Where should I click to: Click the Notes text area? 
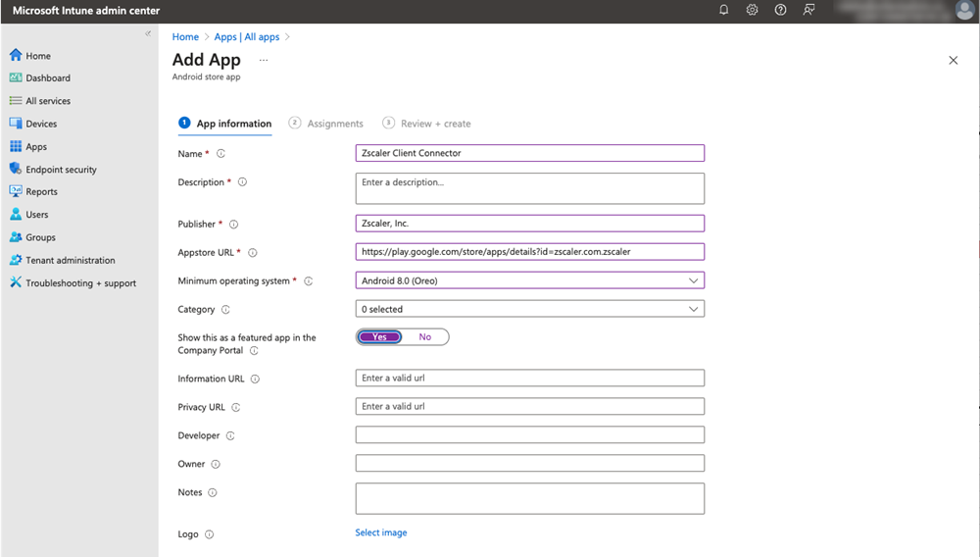(530, 498)
